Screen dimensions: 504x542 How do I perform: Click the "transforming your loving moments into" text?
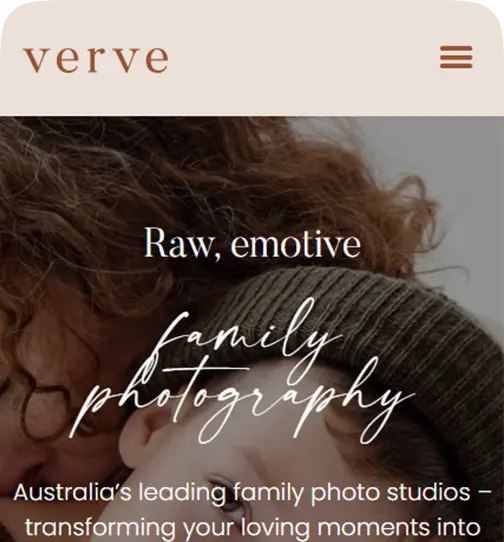pyautogui.click(x=252, y=527)
